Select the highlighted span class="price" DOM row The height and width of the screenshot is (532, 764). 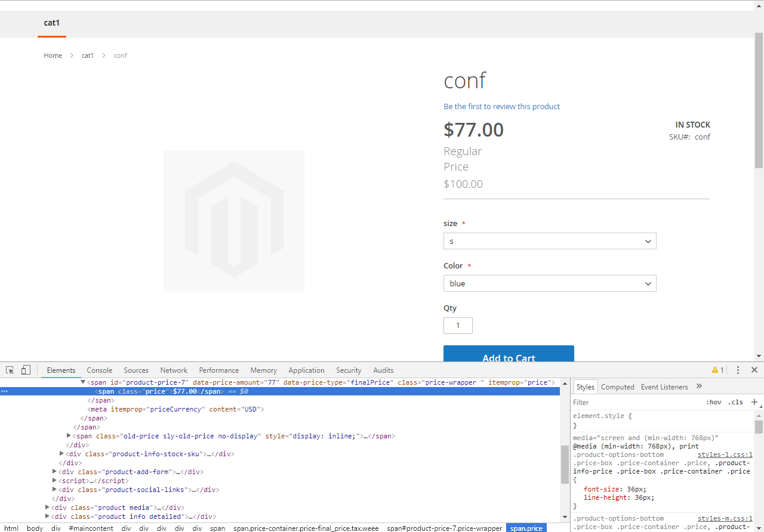[280, 392]
